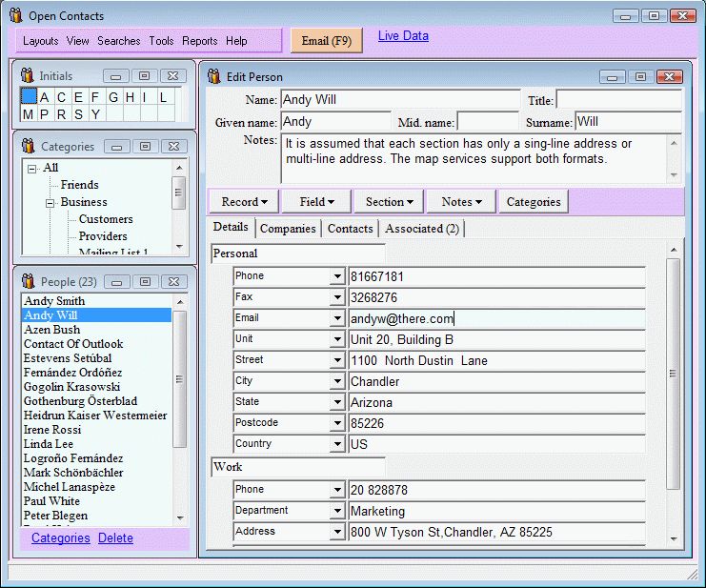
Task: Open the Department field type dropdown
Action: [x=337, y=511]
